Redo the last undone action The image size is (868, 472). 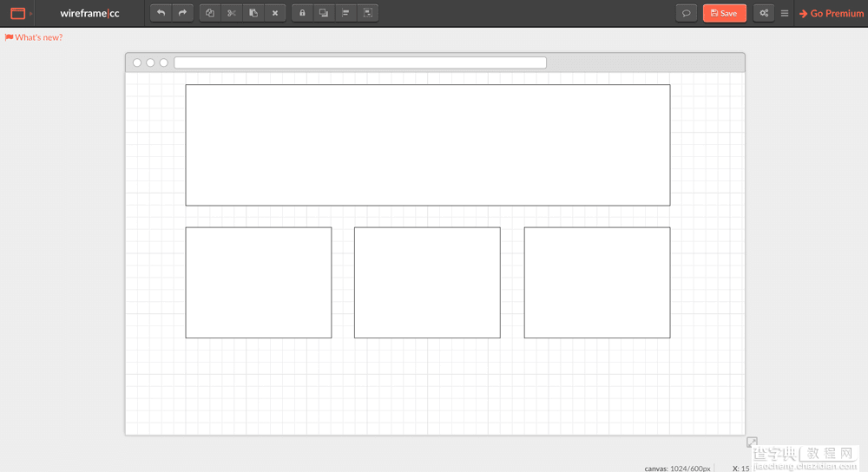[x=182, y=13]
